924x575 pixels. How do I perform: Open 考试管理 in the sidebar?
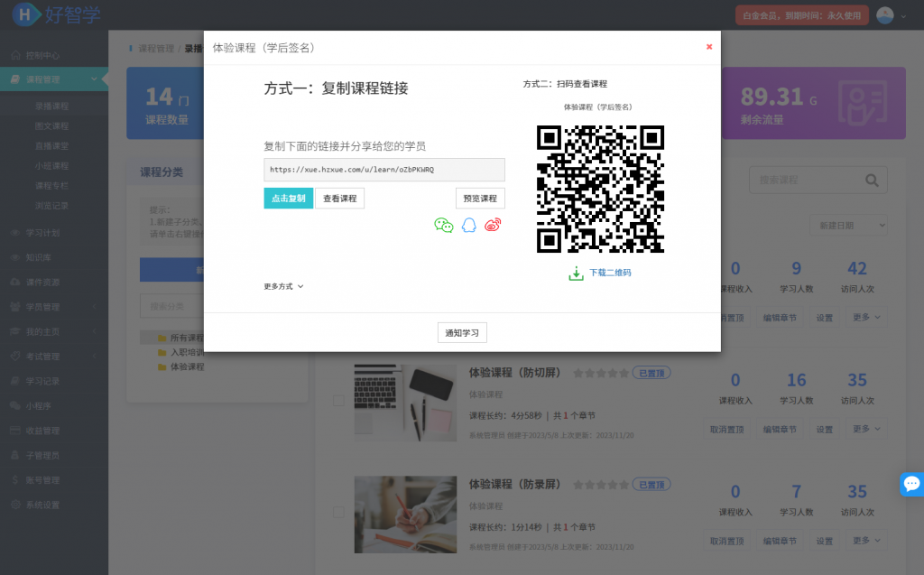(42, 356)
